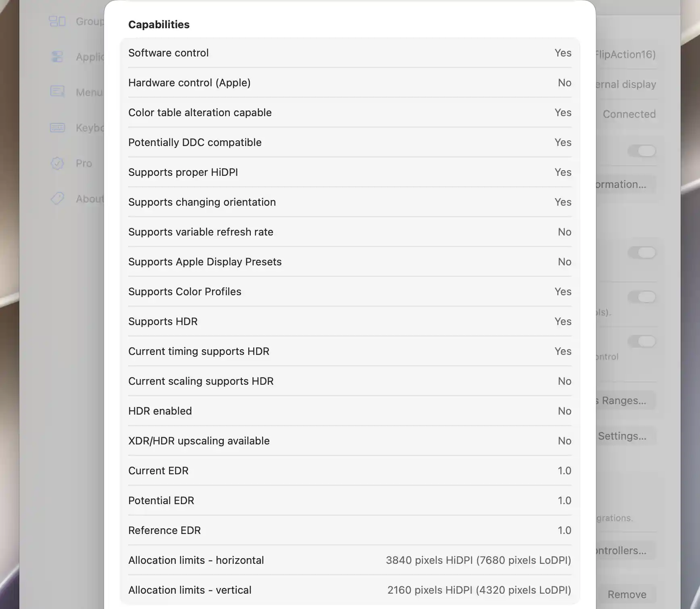Image resolution: width=700 pixels, height=609 pixels.
Task: Toggle the switch below Connected status
Action: tap(642, 151)
